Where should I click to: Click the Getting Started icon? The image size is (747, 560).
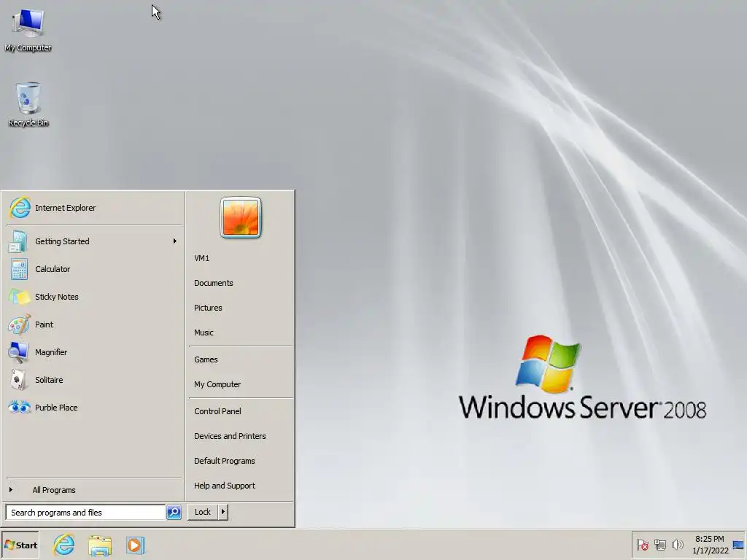[18, 241]
